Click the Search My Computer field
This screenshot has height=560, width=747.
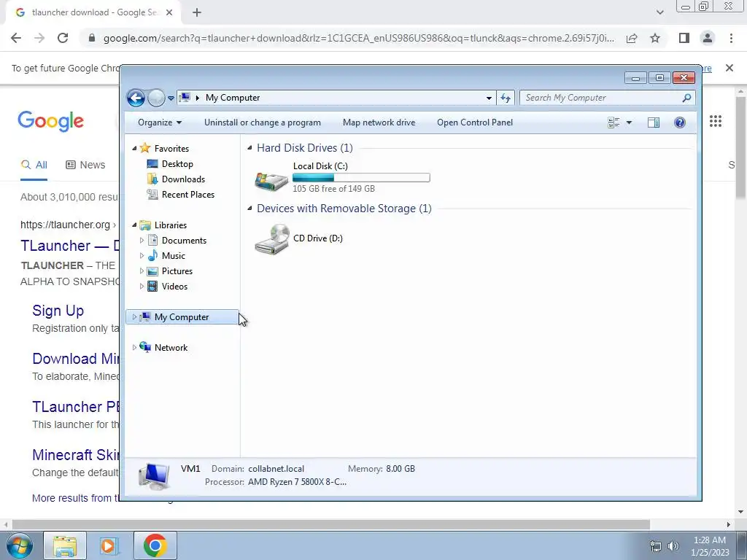(608, 98)
